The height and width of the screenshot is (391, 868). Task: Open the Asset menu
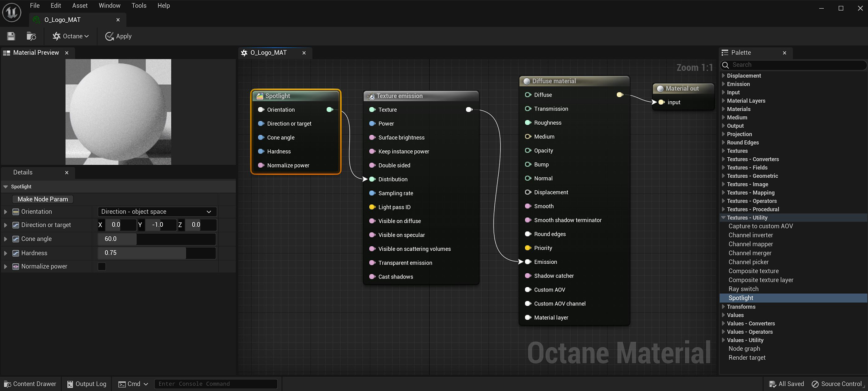80,6
